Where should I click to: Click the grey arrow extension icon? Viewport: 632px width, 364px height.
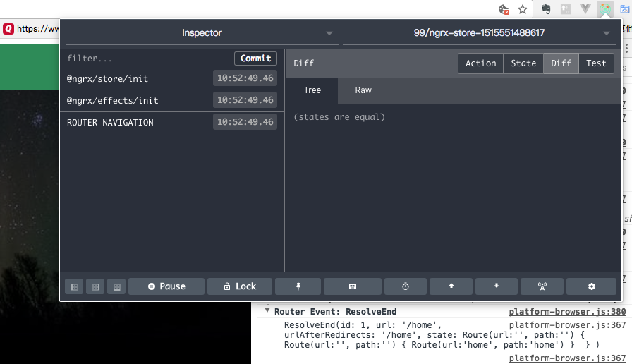tap(566, 9)
